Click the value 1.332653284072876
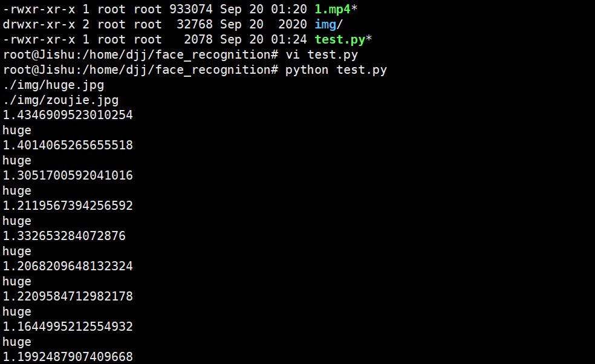The height and width of the screenshot is (364, 595). 64,236
